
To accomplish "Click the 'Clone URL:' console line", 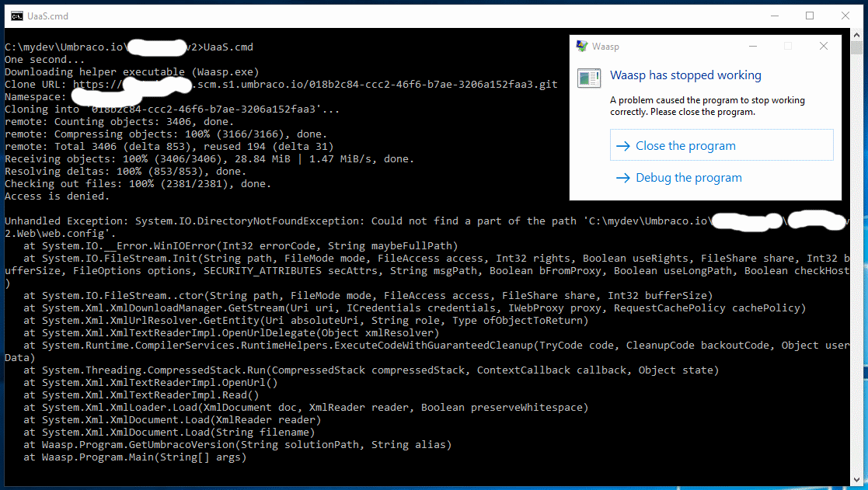I will click(281, 85).
